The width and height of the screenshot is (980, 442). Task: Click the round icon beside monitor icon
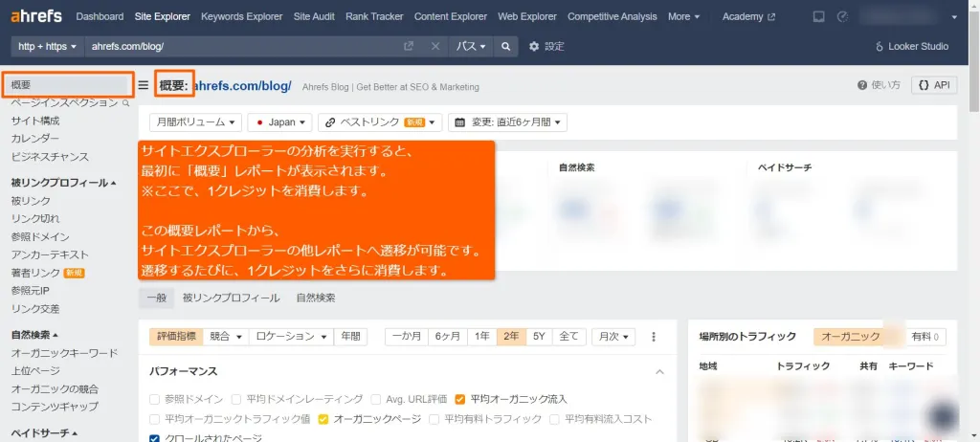tap(842, 17)
